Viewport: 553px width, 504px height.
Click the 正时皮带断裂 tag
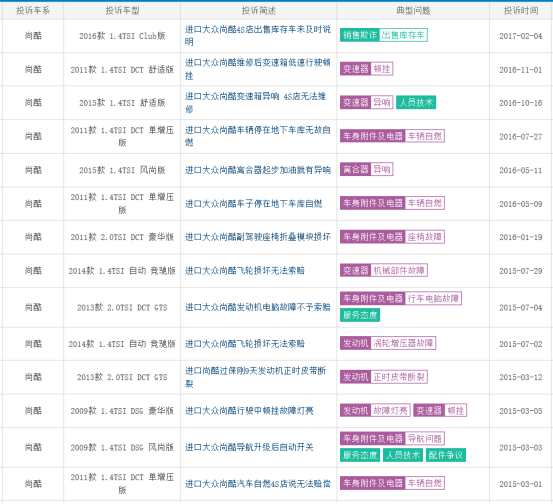tap(399, 377)
